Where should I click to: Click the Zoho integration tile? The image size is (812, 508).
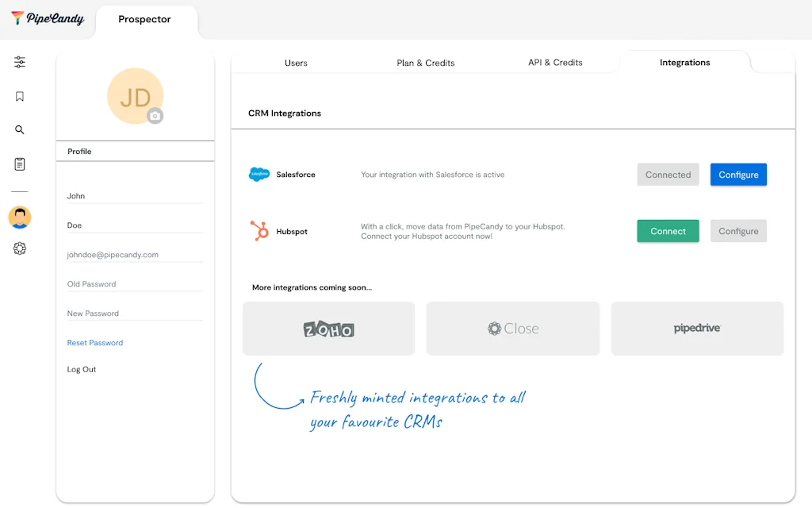tap(328, 329)
